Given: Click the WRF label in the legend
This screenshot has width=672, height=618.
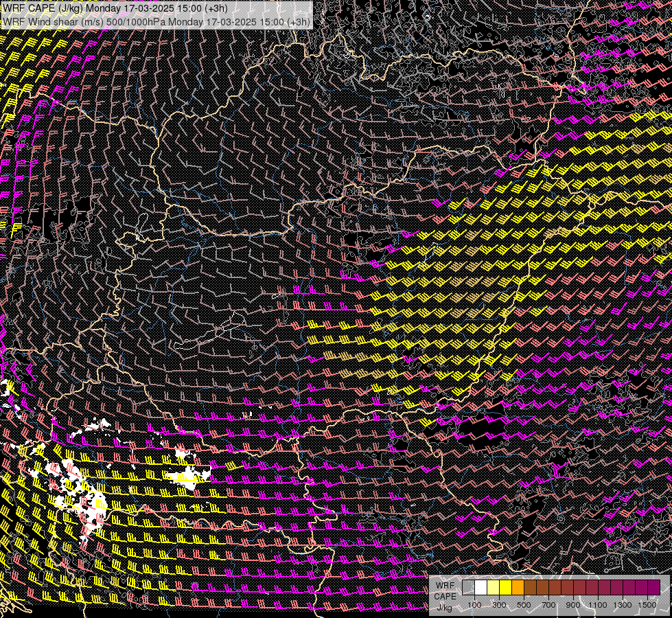Looking at the screenshot, I should tap(445, 586).
